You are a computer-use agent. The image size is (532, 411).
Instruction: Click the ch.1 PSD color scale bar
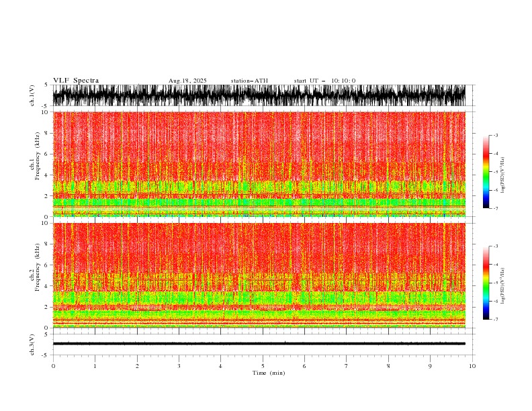(x=486, y=172)
